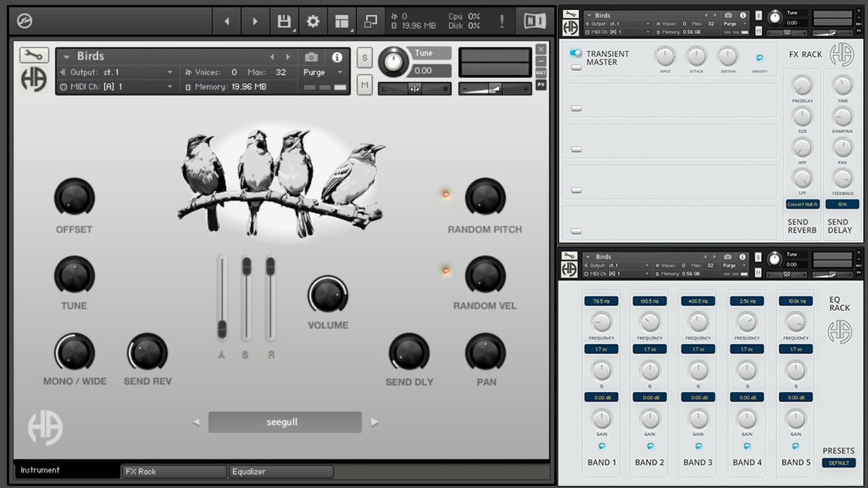Viewport: 868px width, 488px height.
Task: Click the Attack A envelope slider
Action: 222,297
